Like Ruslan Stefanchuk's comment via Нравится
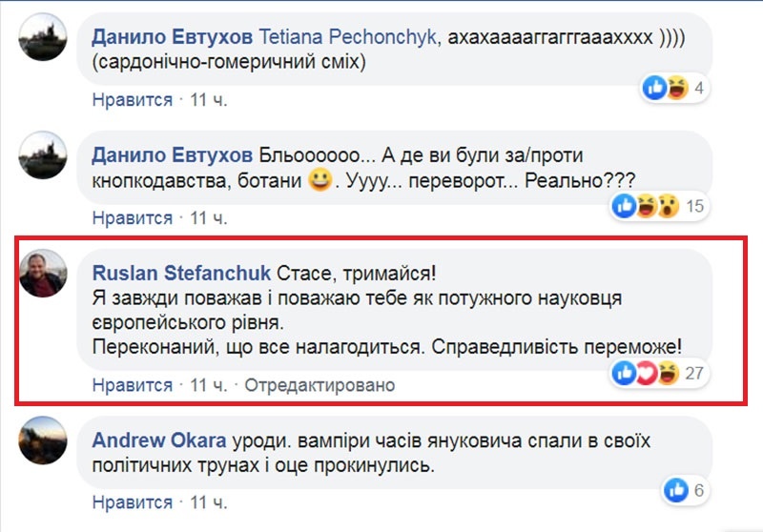This screenshot has height=532, width=763. tap(132, 385)
